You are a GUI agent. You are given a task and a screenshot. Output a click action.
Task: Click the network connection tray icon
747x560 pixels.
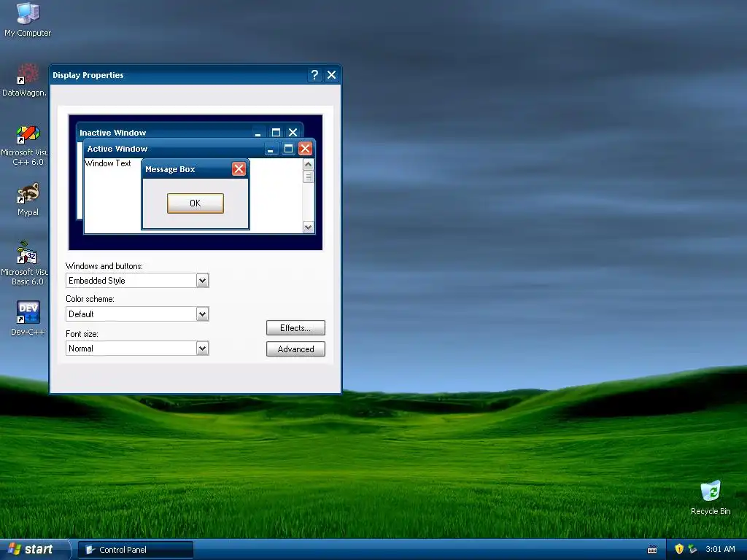click(x=693, y=549)
